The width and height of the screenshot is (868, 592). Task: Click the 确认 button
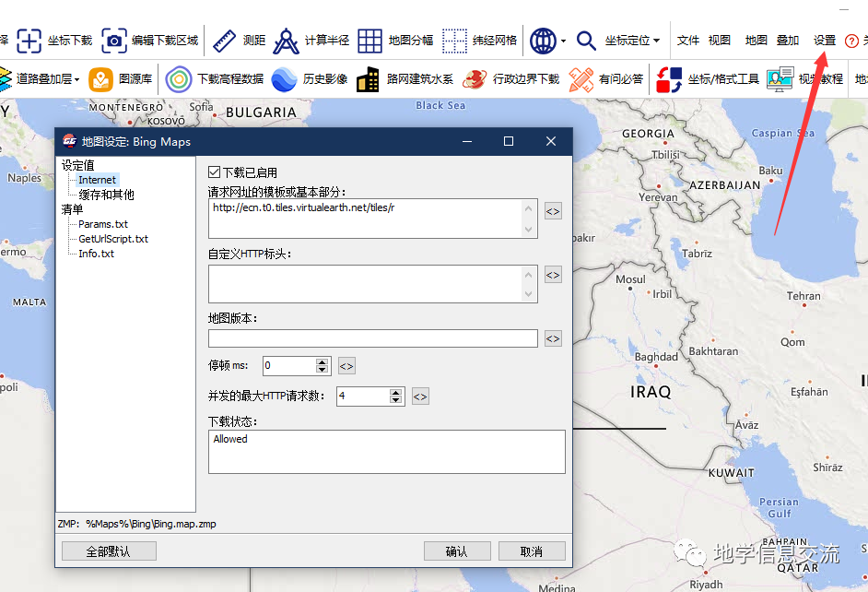(457, 551)
